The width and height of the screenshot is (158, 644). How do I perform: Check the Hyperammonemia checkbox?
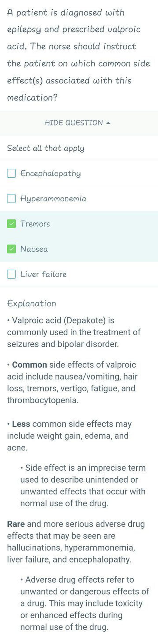pyautogui.click(x=11, y=199)
